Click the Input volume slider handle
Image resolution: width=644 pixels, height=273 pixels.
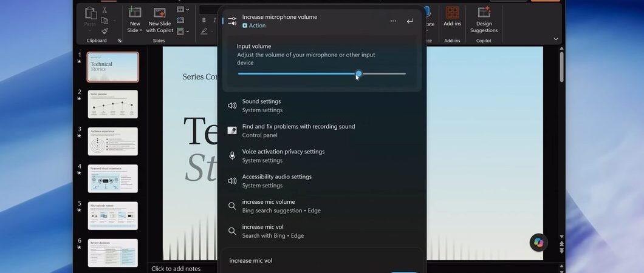[358, 74]
